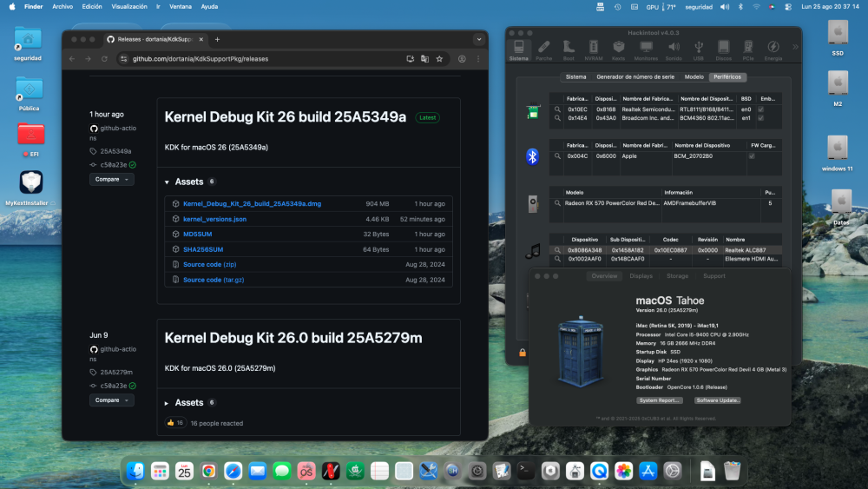This screenshot has height=489, width=868.
Task: Click the reload button in the Chrome toolbar
Action: [x=104, y=59]
